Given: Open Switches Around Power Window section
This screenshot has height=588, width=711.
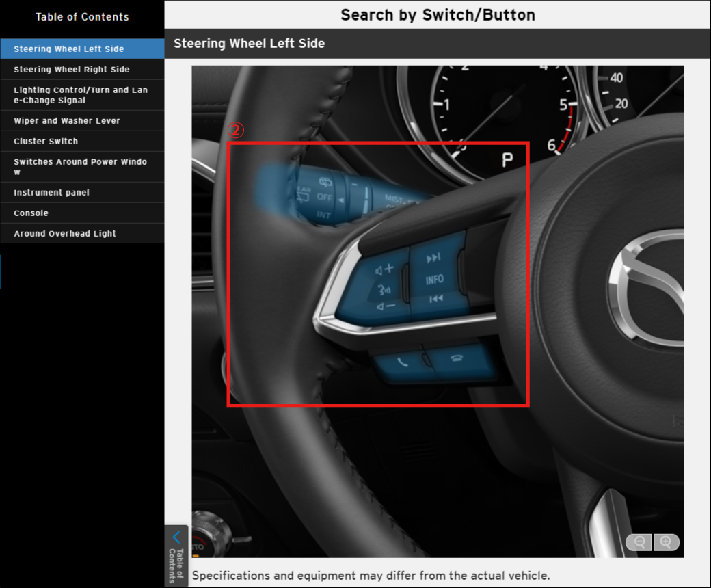Looking at the screenshot, I should pyautogui.click(x=81, y=167).
